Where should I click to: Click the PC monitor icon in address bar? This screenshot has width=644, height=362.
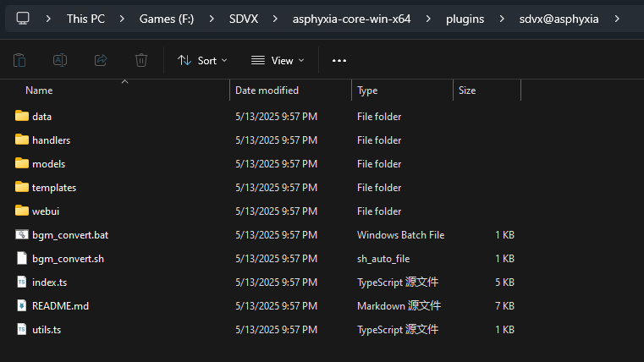[23, 18]
